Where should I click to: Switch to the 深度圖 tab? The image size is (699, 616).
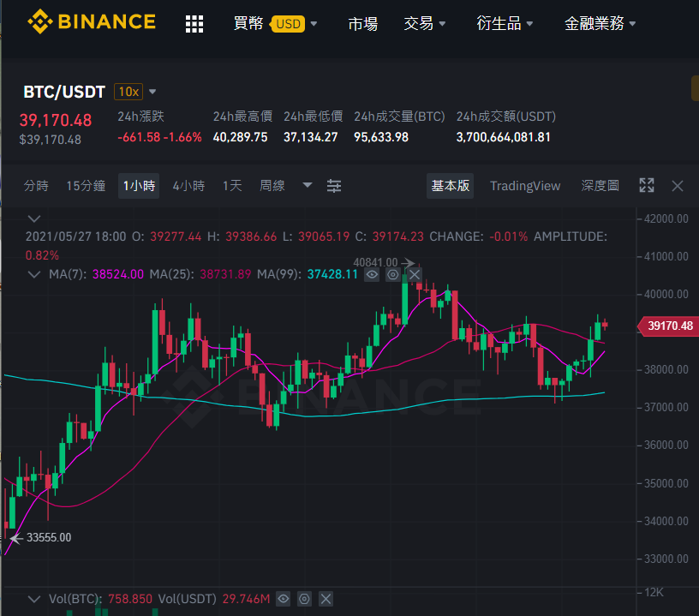[600, 185]
